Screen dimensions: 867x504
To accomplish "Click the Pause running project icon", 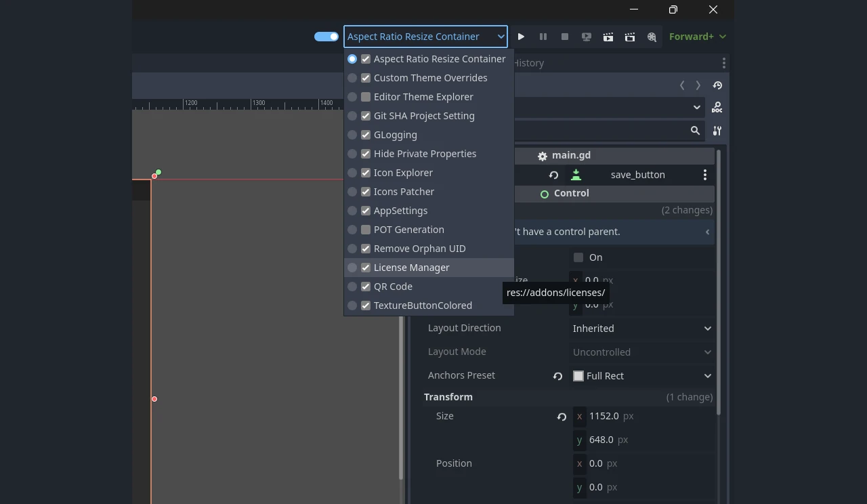I will 543,37.
